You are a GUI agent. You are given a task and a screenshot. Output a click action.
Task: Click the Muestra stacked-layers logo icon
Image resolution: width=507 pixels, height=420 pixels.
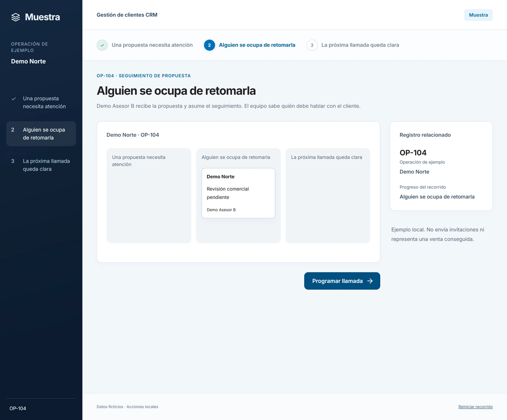pos(15,17)
